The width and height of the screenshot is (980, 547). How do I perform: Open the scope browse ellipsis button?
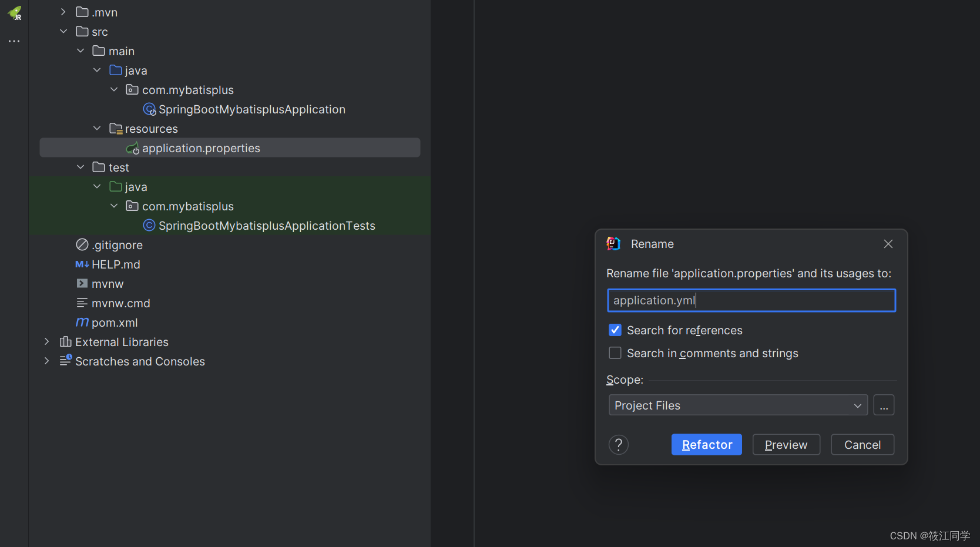[x=884, y=405]
